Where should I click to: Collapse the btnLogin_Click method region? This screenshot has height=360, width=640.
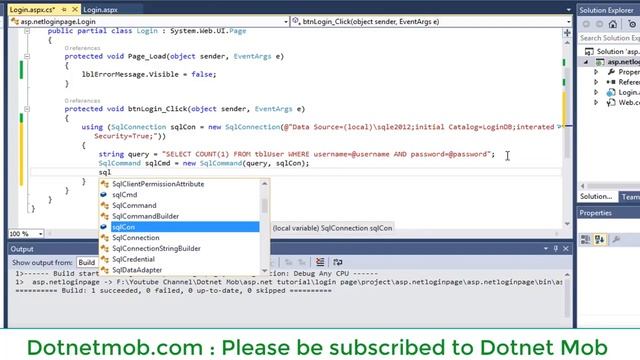click(27, 109)
